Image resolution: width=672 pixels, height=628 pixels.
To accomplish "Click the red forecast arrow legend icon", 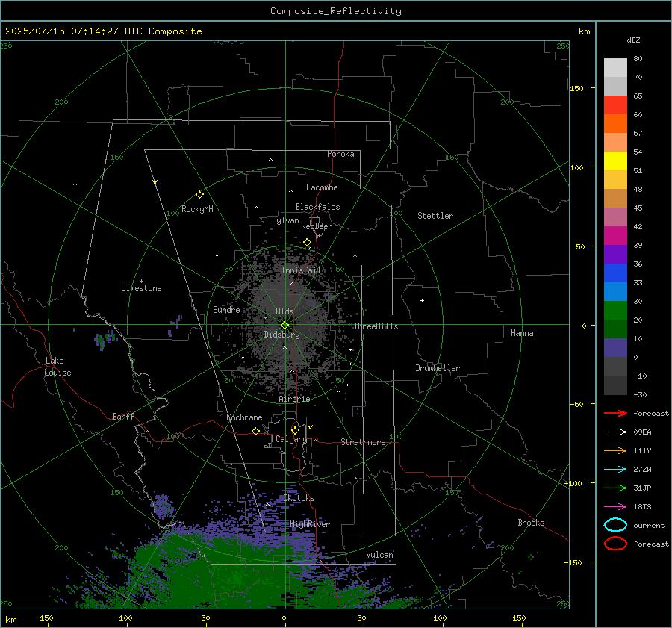I will [x=615, y=413].
